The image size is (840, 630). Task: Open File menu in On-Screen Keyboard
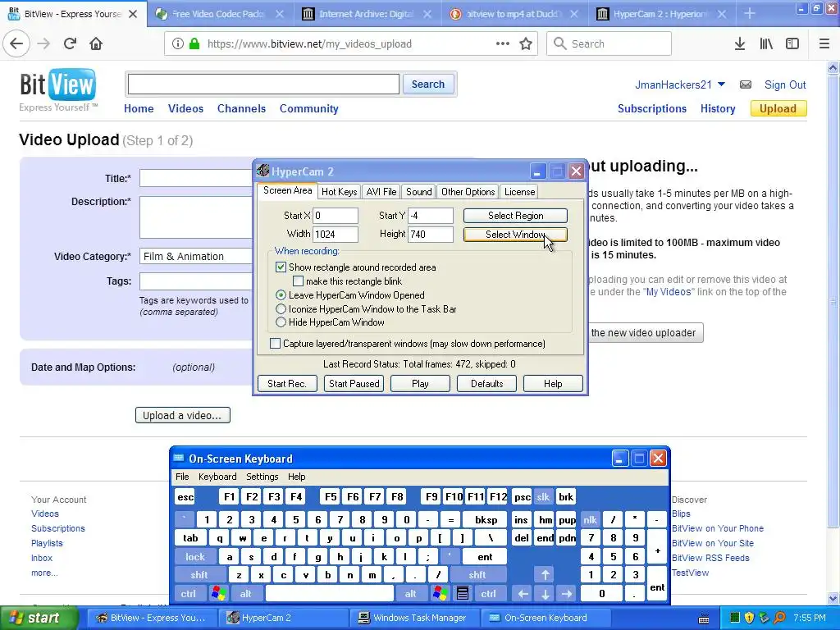coord(182,477)
